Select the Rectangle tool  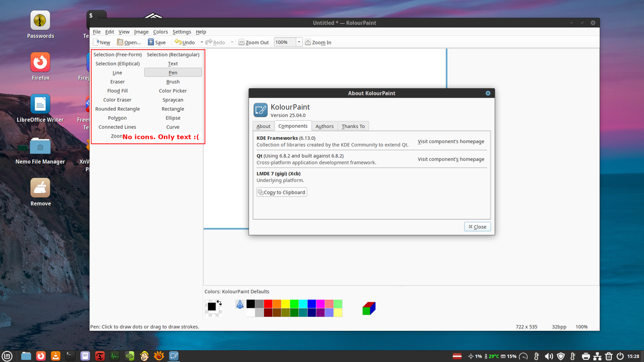173,109
